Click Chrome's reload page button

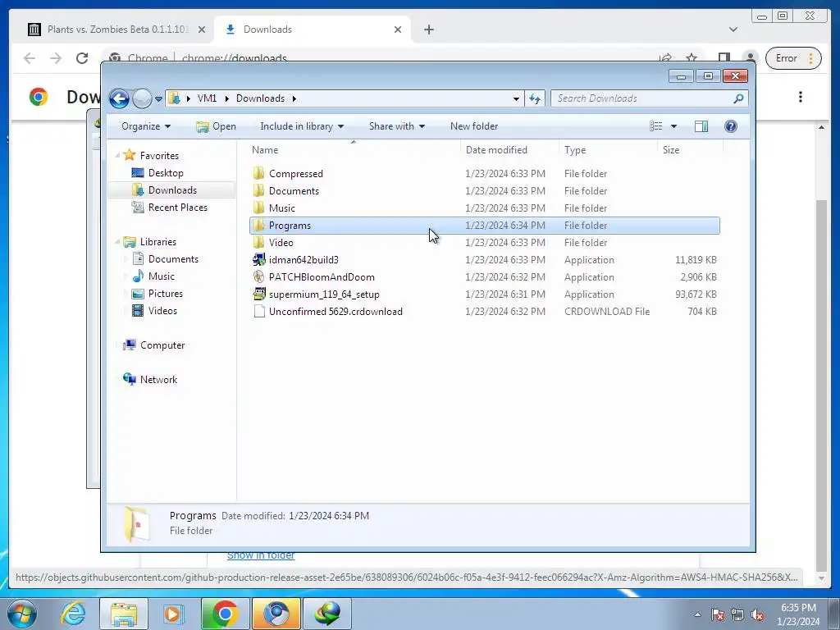[x=82, y=58]
